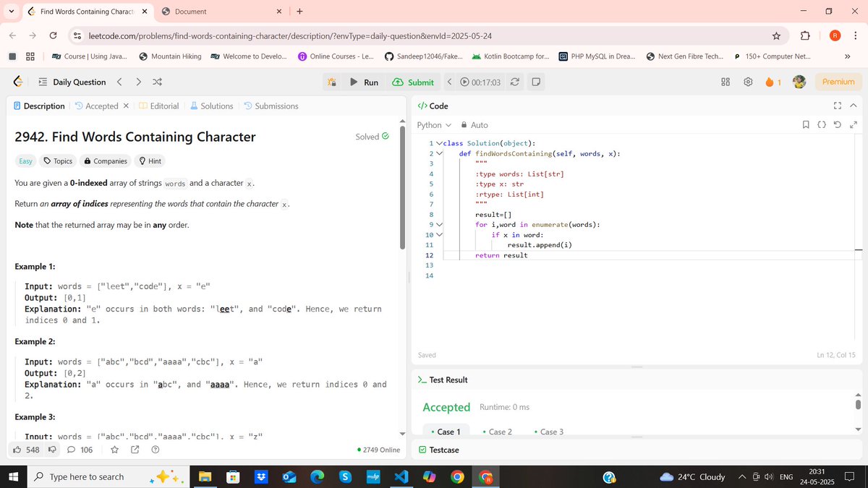868x488 pixels.
Task: Fold the for loop at line 9
Action: (x=438, y=224)
